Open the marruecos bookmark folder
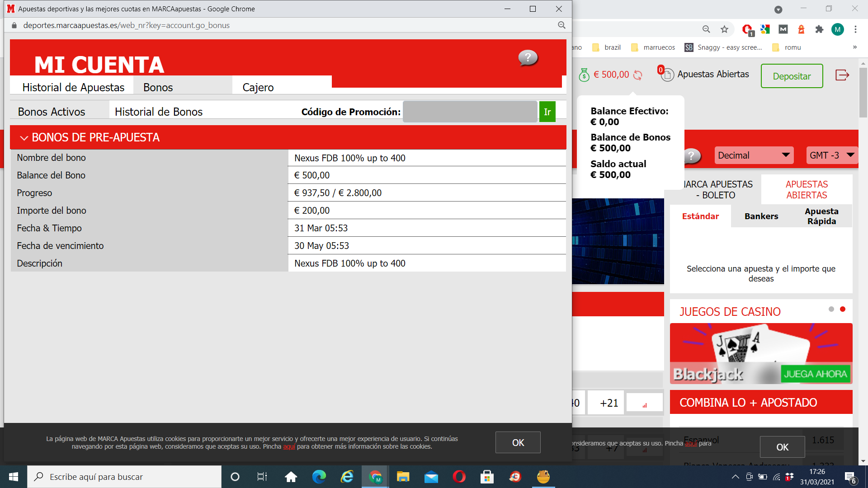The width and height of the screenshot is (868, 488). [x=653, y=47]
